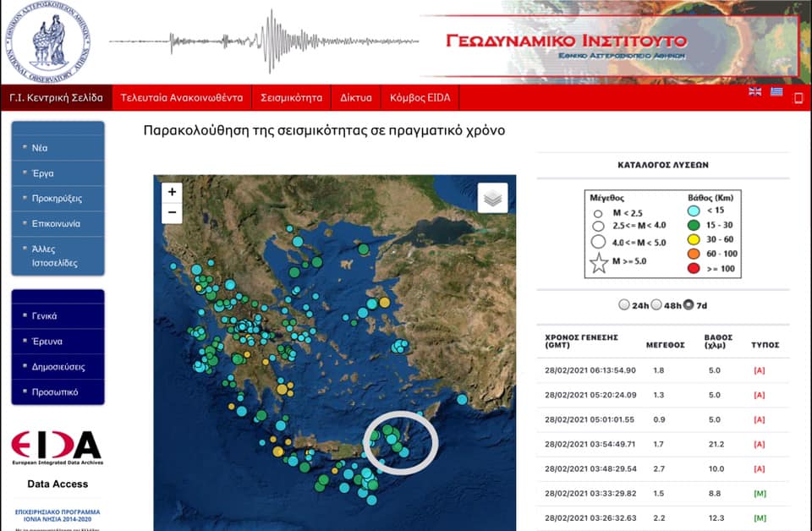Go to Γ.Ι. Κεντρική Σελίδα tab
Screen dimensions: 812x531
click(56, 98)
